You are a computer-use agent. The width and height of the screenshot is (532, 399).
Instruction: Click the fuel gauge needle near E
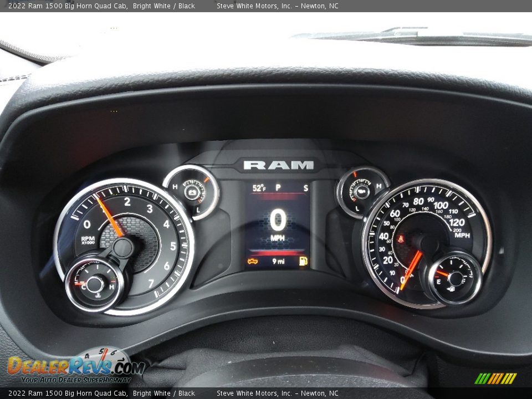[x=443, y=273]
